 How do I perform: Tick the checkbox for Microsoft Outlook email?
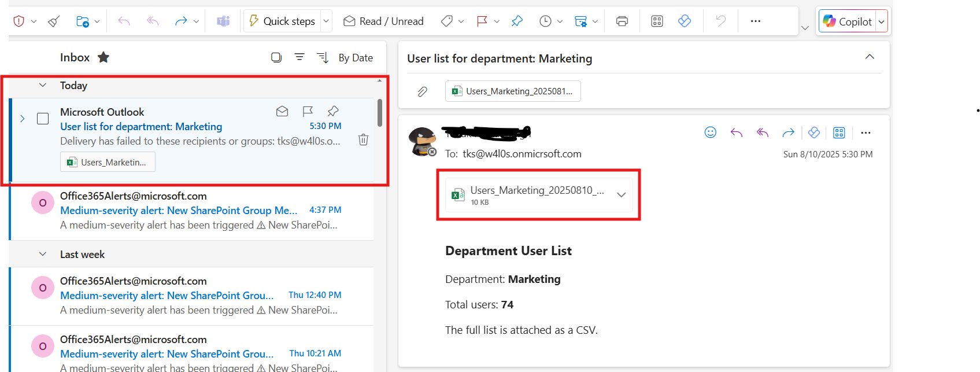coord(43,119)
